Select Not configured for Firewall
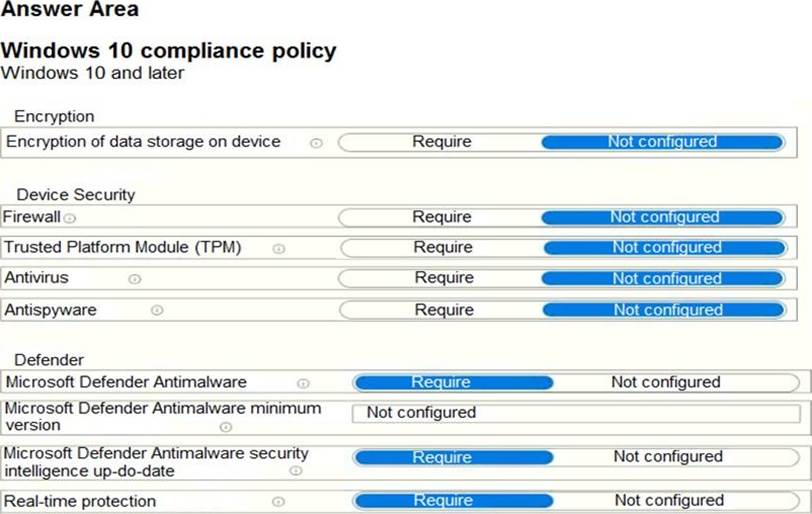812x514 pixels. click(x=664, y=217)
